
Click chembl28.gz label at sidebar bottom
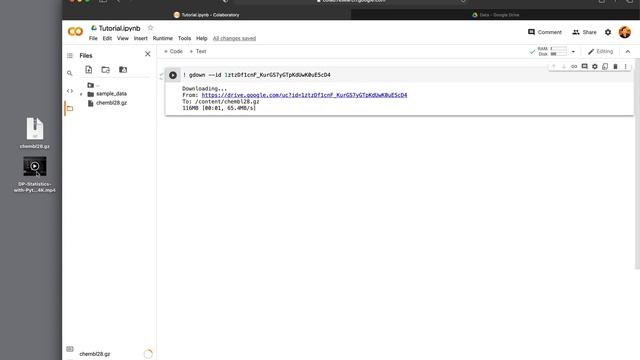pyautogui.click(x=95, y=354)
